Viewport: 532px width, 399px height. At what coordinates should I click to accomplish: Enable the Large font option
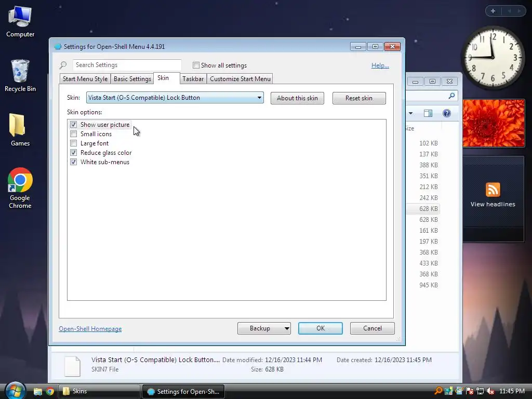pyautogui.click(x=73, y=143)
